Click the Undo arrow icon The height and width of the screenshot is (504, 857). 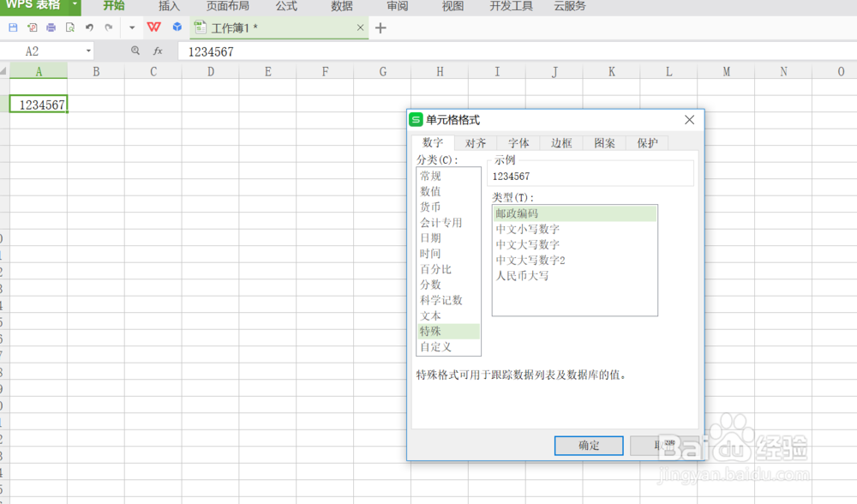click(x=89, y=27)
